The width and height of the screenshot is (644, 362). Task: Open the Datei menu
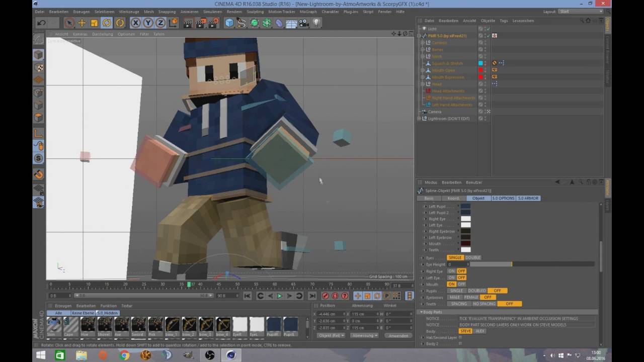click(x=40, y=12)
